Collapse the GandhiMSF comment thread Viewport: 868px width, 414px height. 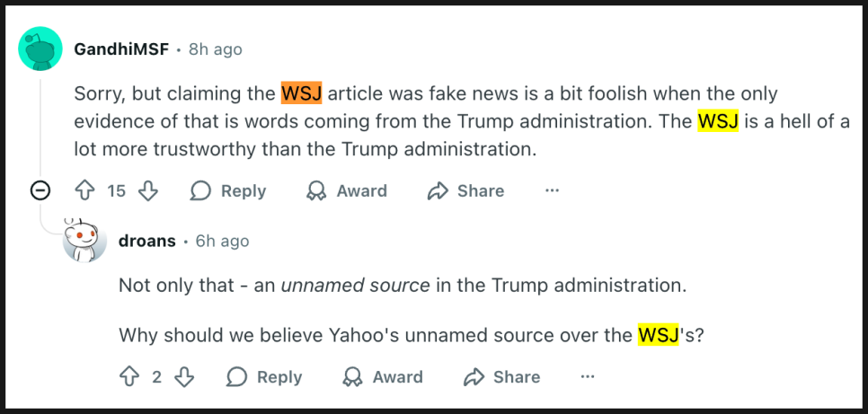click(40, 190)
